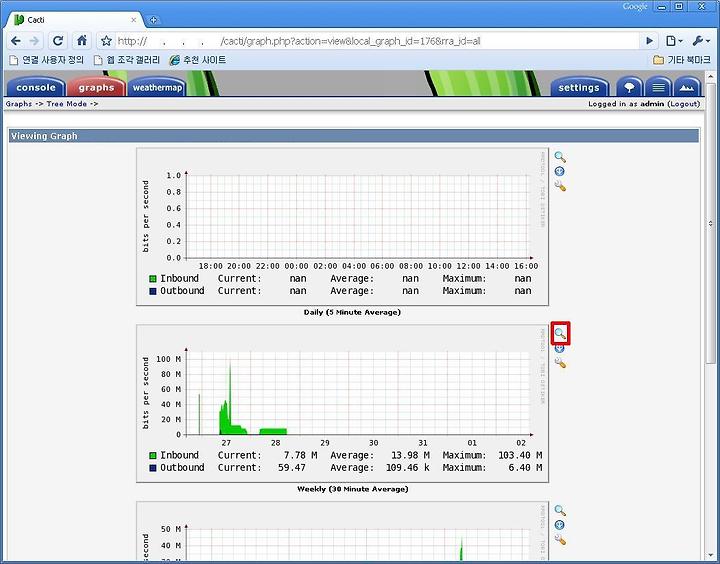Open the weathermap tab

pyautogui.click(x=157, y=87)
